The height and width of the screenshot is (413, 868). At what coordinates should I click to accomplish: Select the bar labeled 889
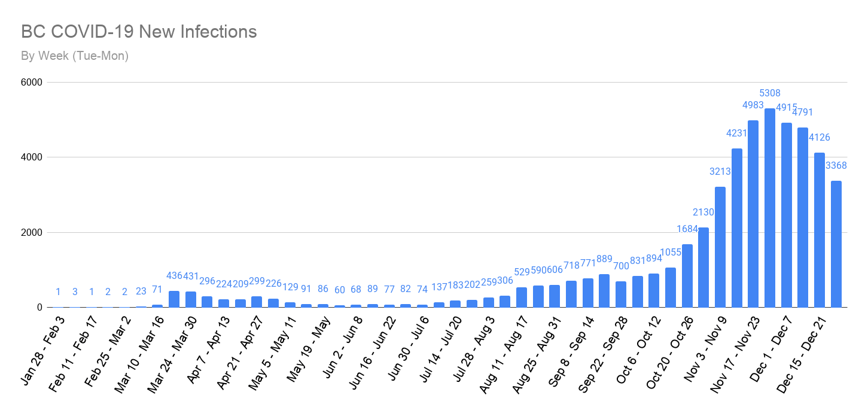tap(604, 291)
